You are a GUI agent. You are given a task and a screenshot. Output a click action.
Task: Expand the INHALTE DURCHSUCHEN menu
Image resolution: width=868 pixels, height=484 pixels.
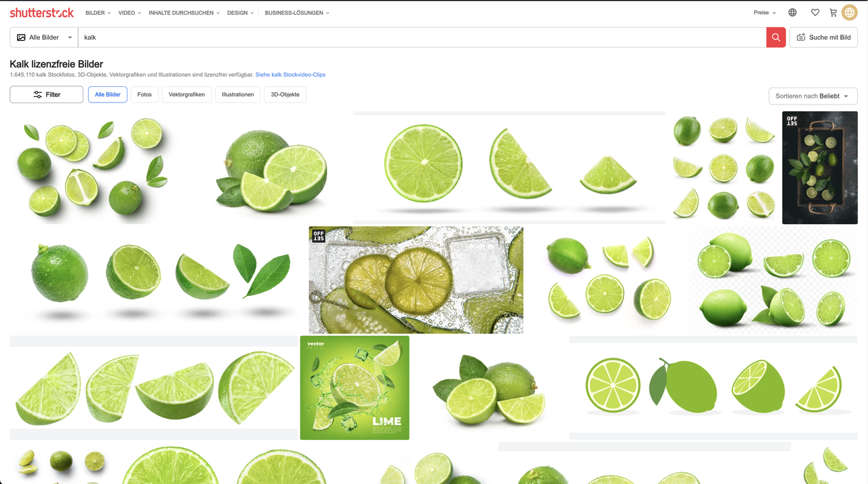click(184, 13)
